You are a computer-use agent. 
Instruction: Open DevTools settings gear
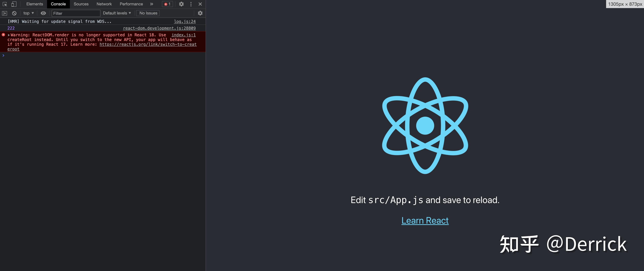181,4
